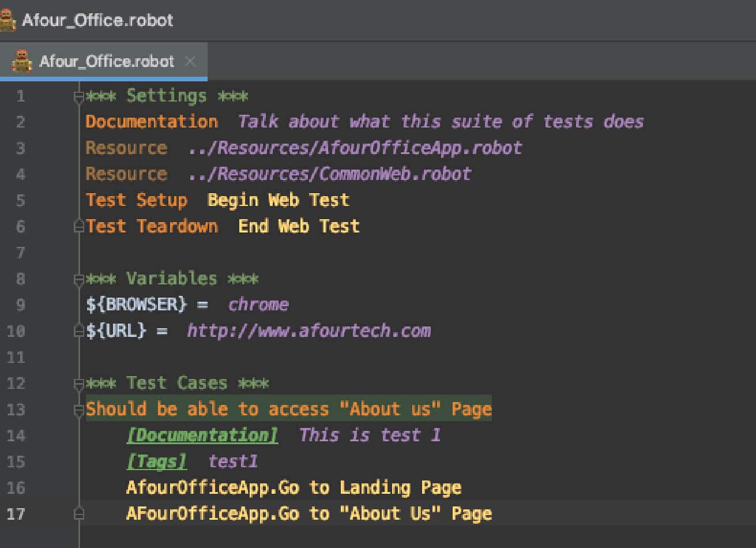
Task: Collapse the Test Cases section fold marker
Action: tap(80, 382)
